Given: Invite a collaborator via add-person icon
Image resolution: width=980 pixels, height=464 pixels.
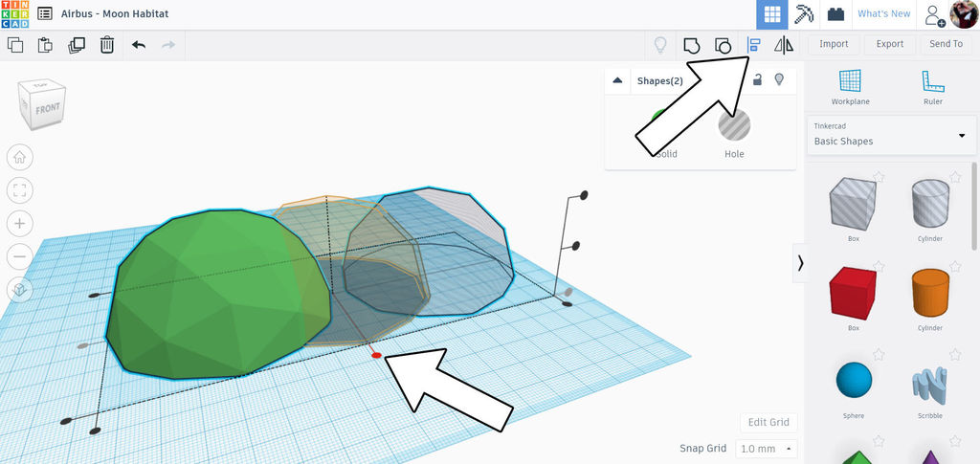Looking at the screenshot, I should pyautogui.click(x=934, y=15).
